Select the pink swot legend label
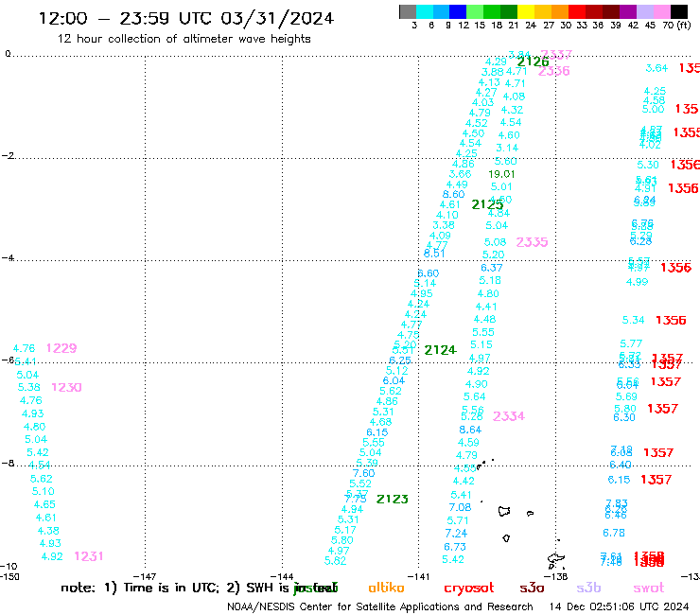 coord(649,589)
